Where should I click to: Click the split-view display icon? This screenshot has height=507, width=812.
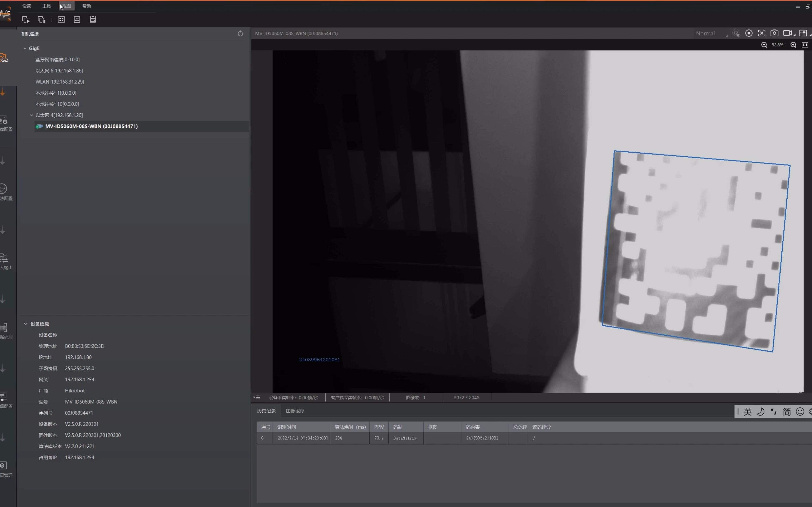click(x=61, y=19)
